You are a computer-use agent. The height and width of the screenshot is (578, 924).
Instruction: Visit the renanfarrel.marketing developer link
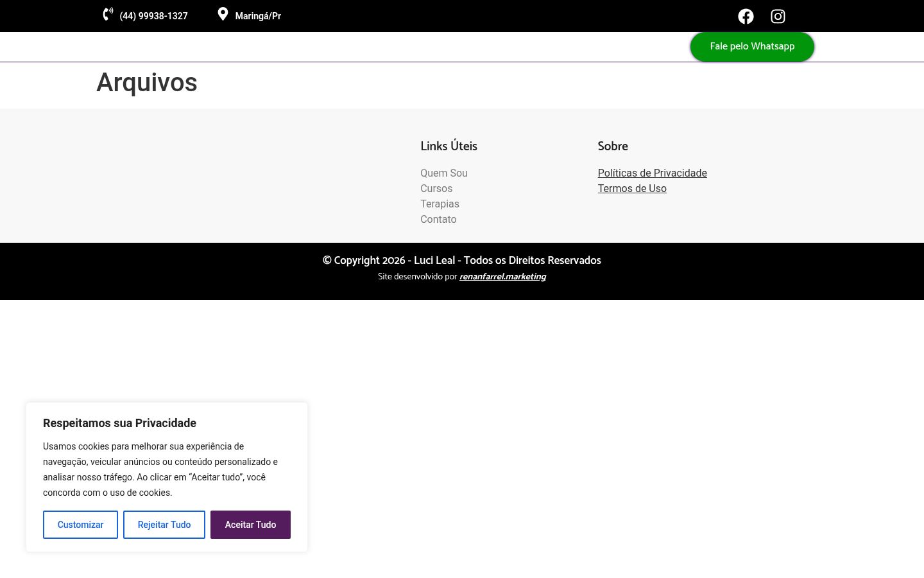point(502,277)
